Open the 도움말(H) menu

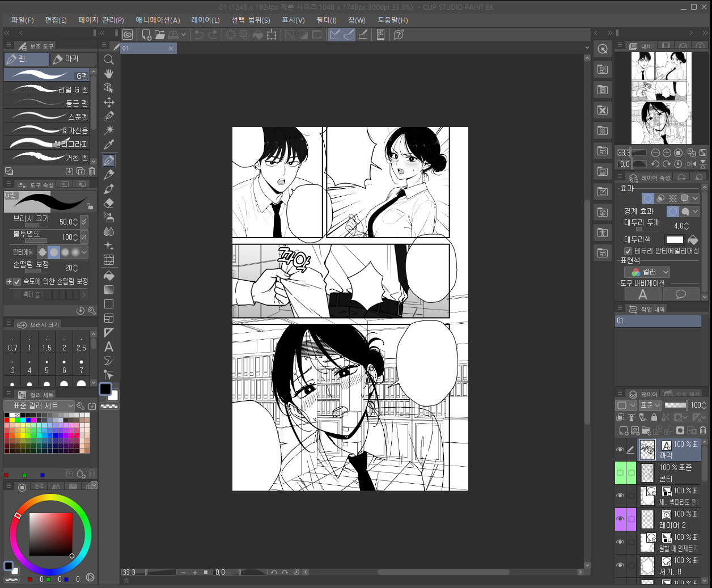click(x=393, y=20)
